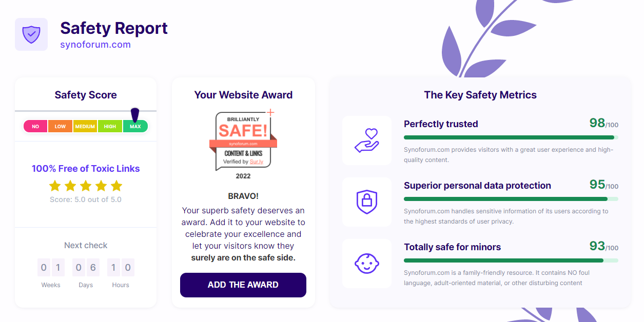Click the ADD THE AWARD button
644x322 pixels.
click(243, 285)
